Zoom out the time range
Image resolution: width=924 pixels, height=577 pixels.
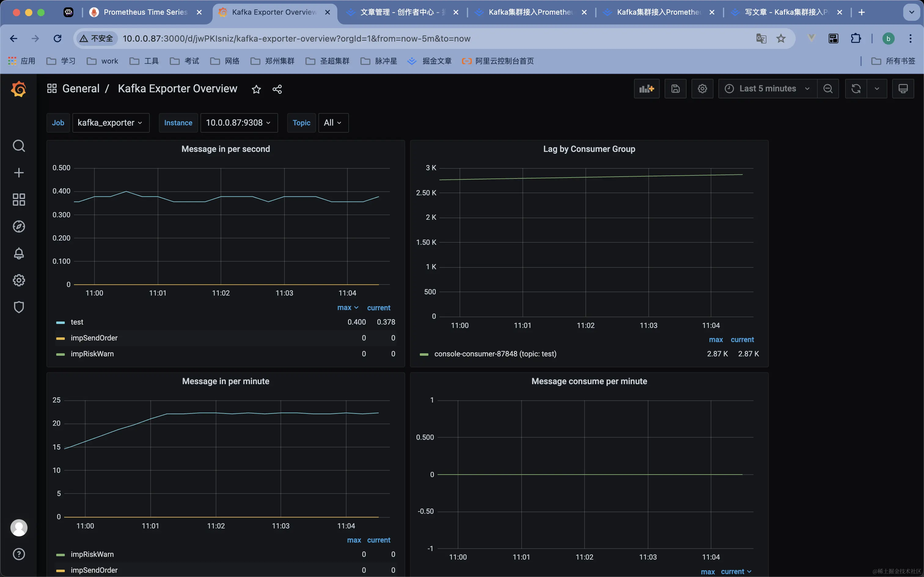pyautogui.click(x=827, y=89)
